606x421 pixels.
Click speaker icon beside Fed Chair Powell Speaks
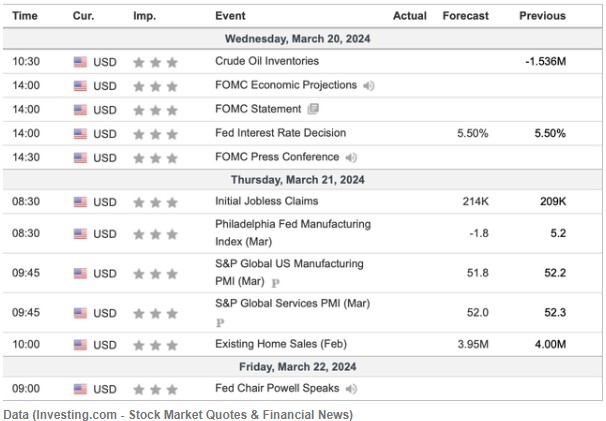pos(352,388)
